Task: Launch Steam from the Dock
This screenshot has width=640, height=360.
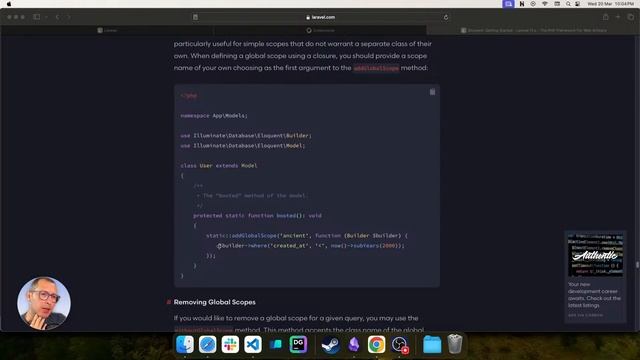Action: tap(330, 344)
